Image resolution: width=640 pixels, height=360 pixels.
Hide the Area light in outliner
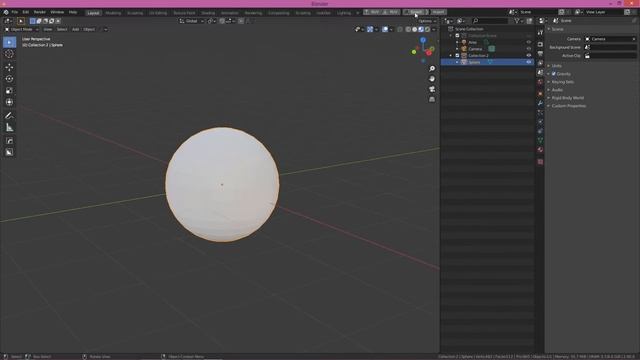(529, 42)
